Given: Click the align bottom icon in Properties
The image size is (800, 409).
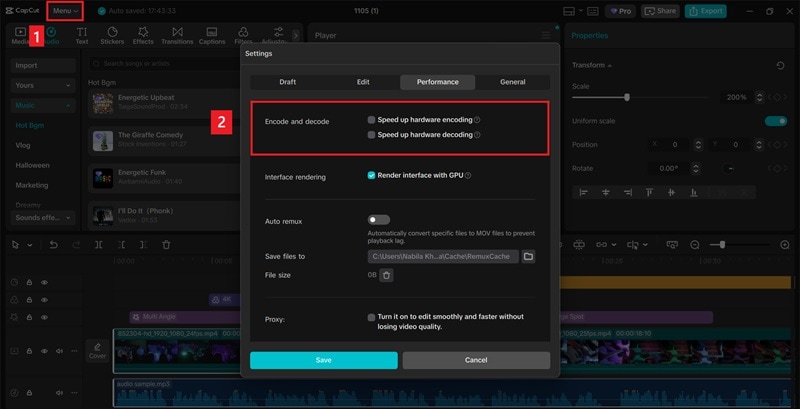Looking at the screenshot, I should pyautogui.click(x=693, y=192).
